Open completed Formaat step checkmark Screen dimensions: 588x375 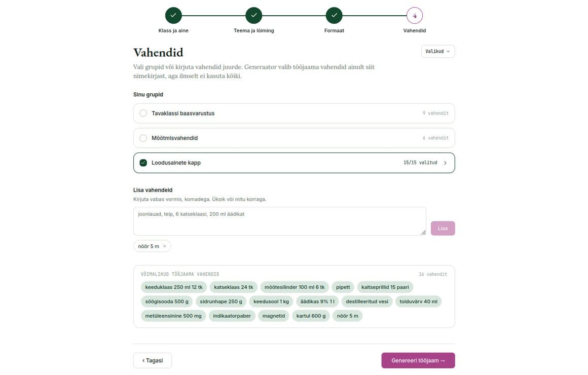click(334, 15)
